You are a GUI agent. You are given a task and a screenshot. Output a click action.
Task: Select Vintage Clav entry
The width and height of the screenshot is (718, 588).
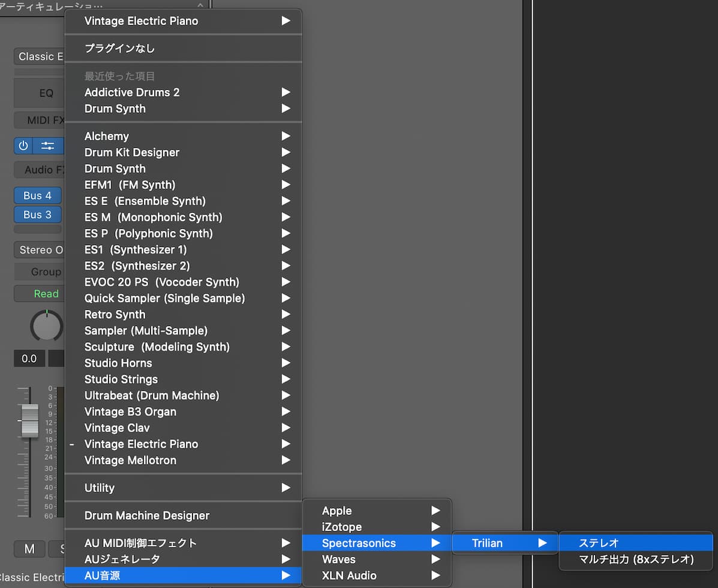point(183,428)
